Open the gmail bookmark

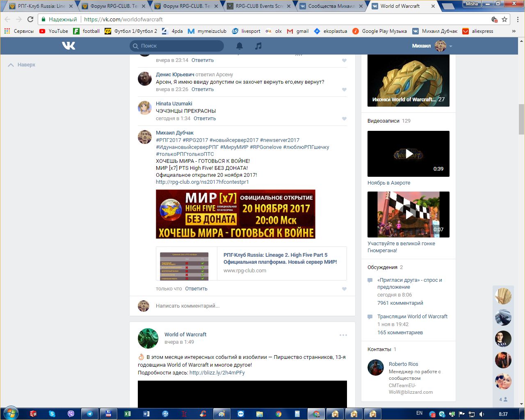298,31
